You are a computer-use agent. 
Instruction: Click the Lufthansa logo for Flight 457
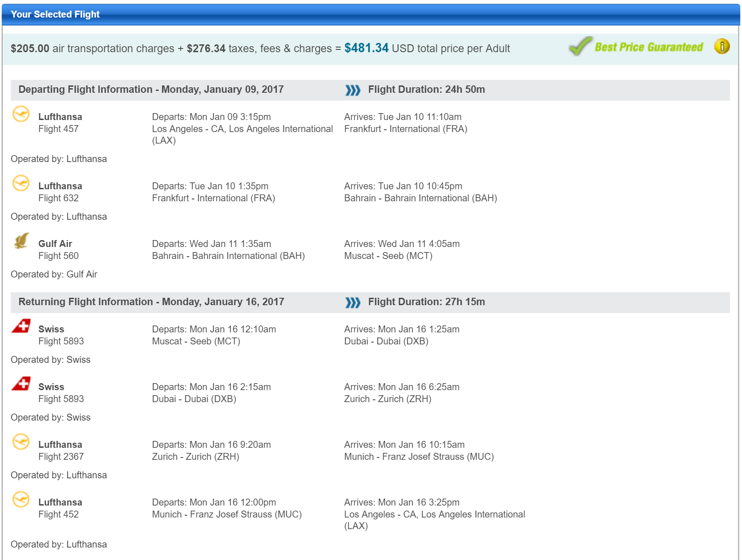click(x=21, y=114)
